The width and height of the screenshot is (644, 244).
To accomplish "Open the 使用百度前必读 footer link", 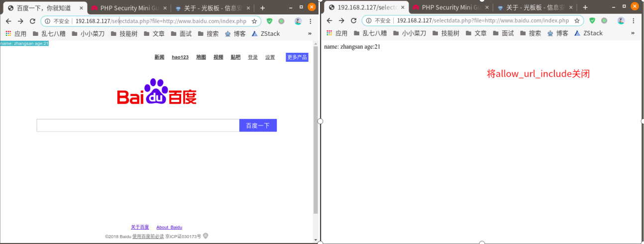I will click(148, 236).
